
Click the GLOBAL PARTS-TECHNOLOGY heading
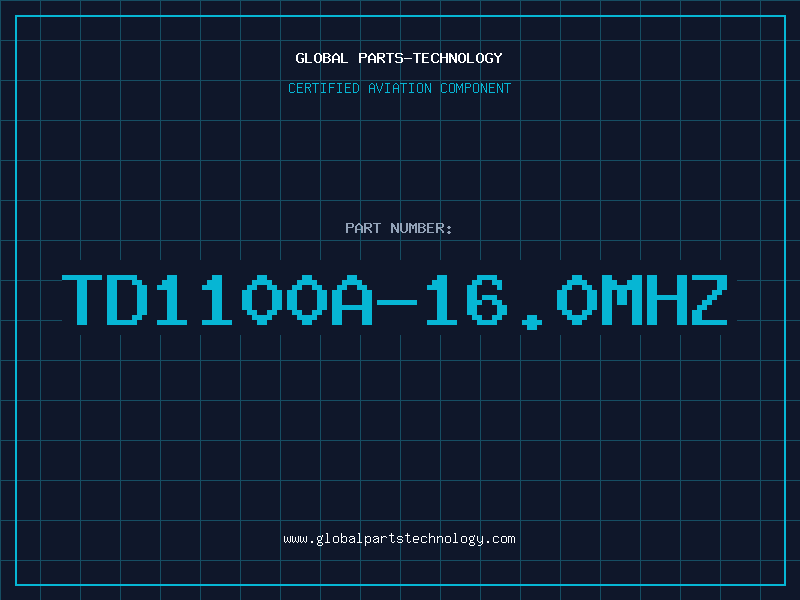(x=399, y=58)
